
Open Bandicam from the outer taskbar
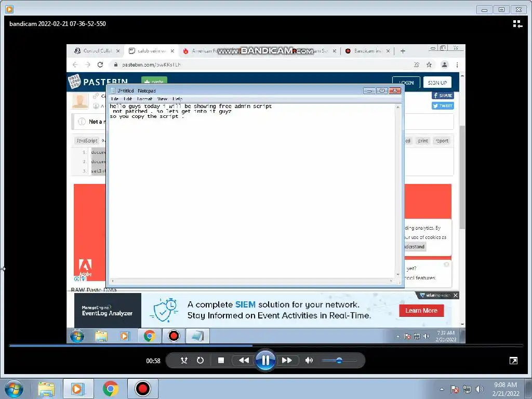[143, 389]
